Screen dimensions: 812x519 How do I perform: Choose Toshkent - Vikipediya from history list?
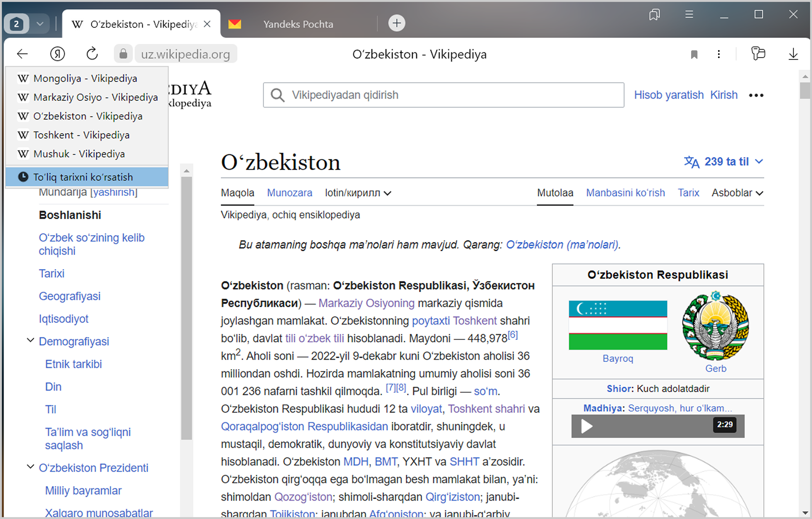coord(81,135)
